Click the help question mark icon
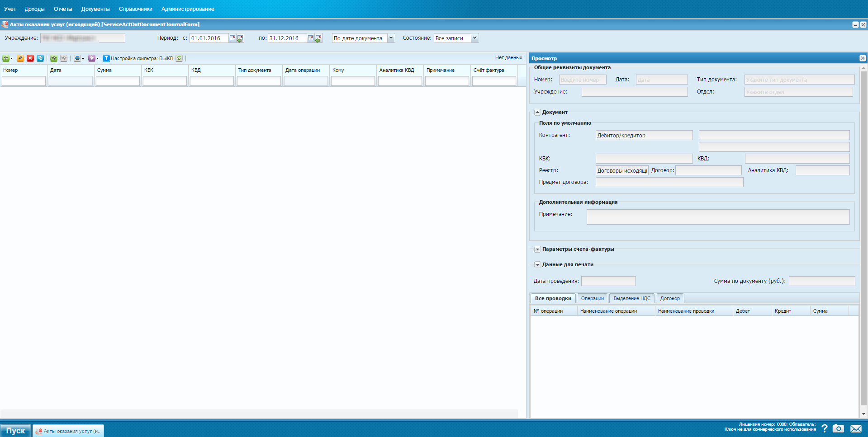 825,428
